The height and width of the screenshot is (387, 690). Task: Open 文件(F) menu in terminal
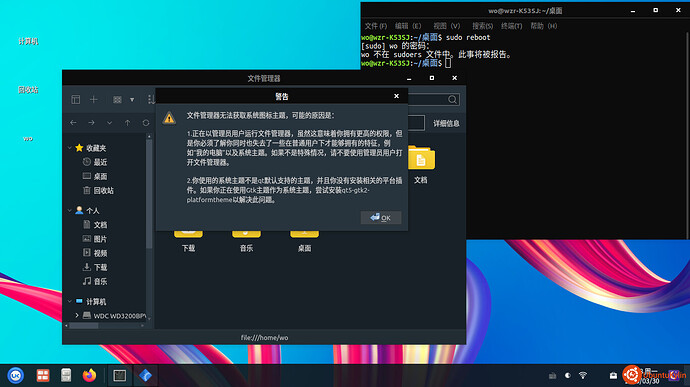point(376,26)
